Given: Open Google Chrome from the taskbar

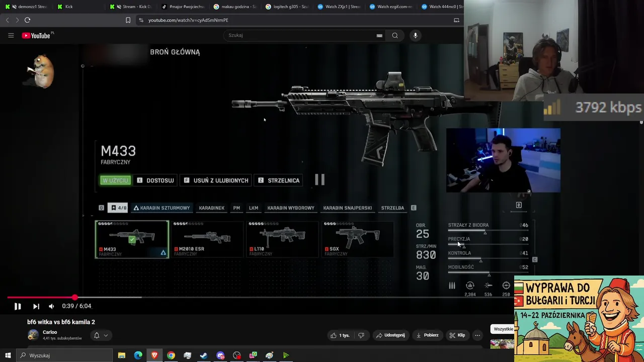Looking at the screenshot, I should pyautogui.click(x=171, y=355).
